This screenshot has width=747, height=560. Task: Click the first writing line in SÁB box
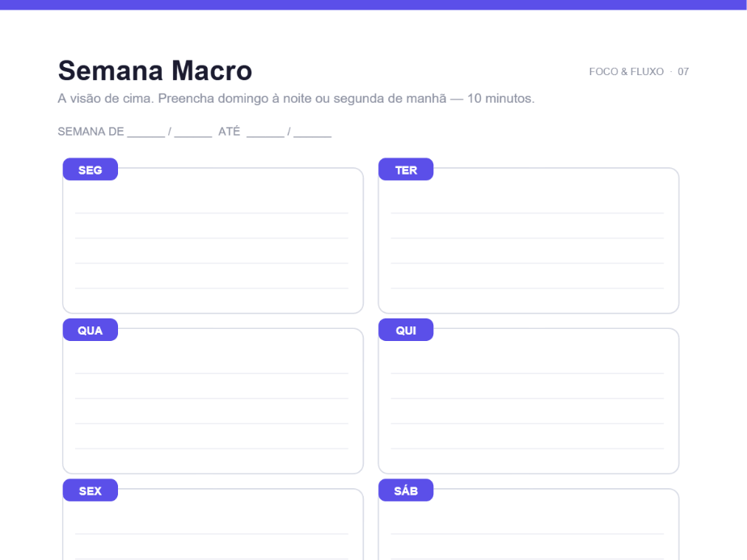[x=527, y=534]
